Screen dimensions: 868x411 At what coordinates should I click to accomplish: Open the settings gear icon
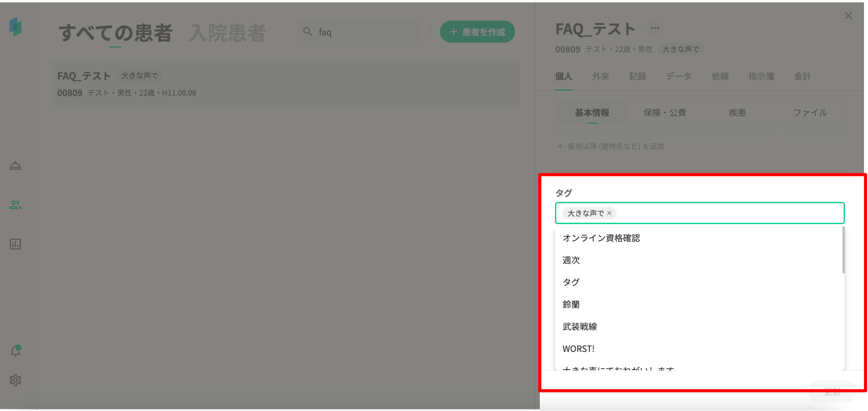15,380
